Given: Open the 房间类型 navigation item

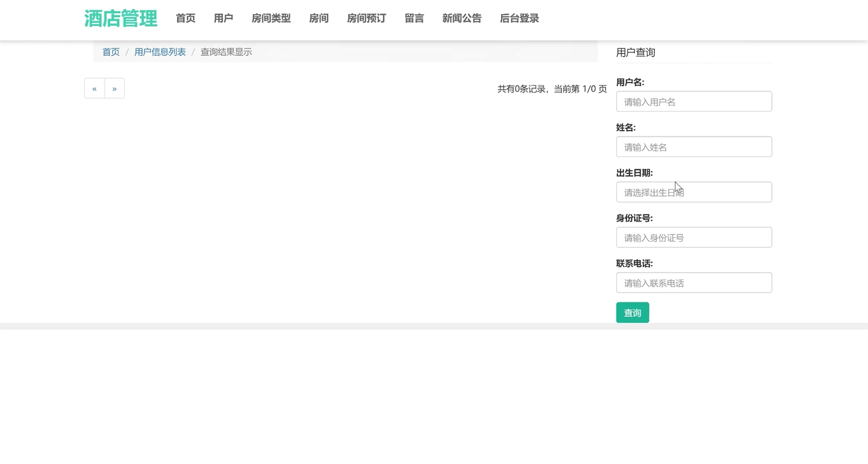Looking at the screenshot, I should (271, 18).
